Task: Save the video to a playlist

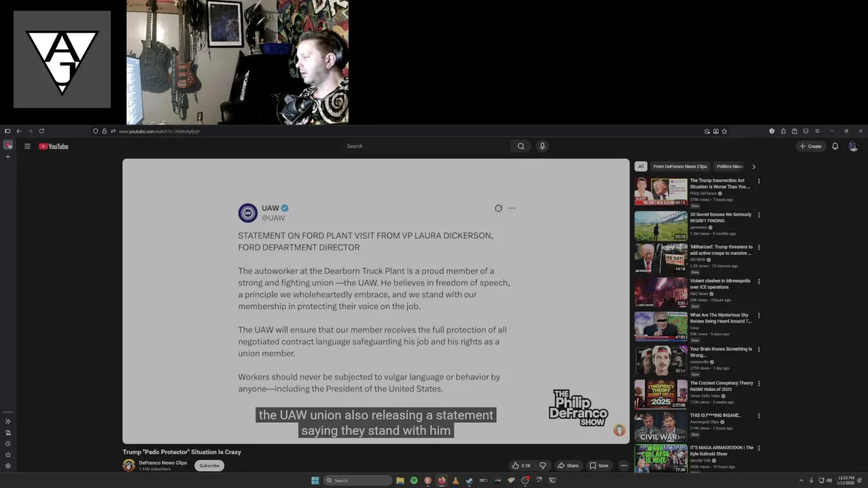Action: pyautogui.click(x=599, y=466)
